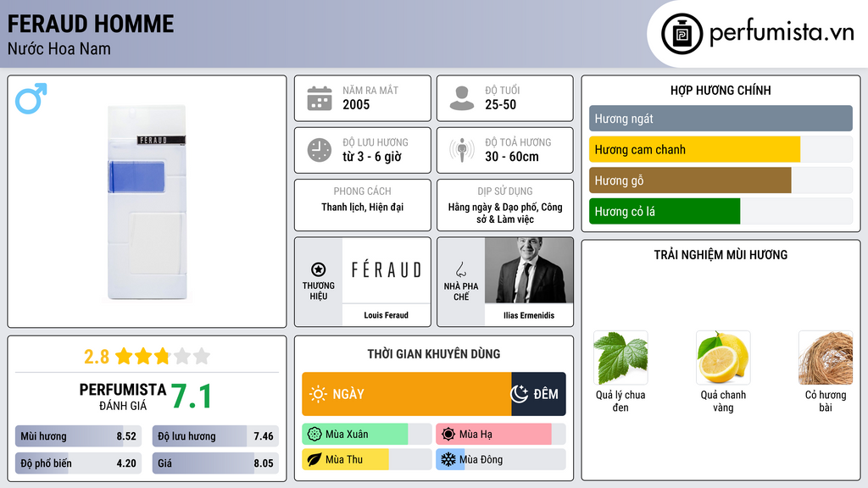Screen dimensions: 868x488
Task: Select the Quả chanh vàng lemon image
Action: tap(723, 358)
